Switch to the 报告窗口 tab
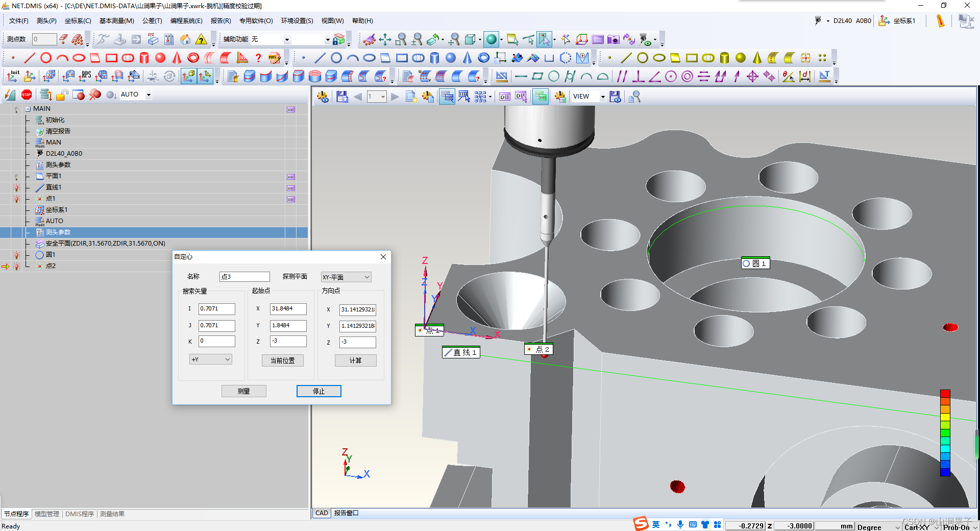Image resolution: width=980 pixels, height=531 pixels. (347, 513)
